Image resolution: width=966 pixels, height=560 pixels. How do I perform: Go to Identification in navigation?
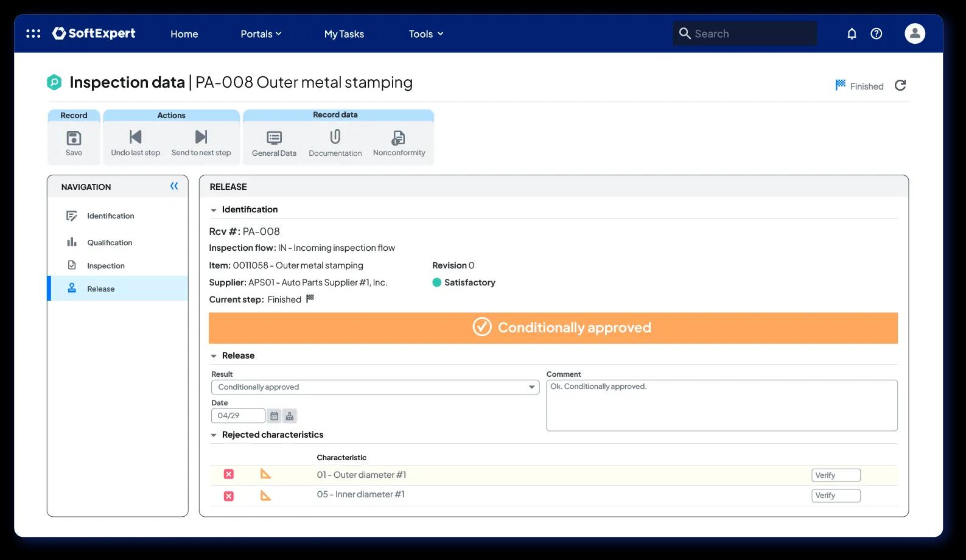pyautogui.click(x=117, y=216)
